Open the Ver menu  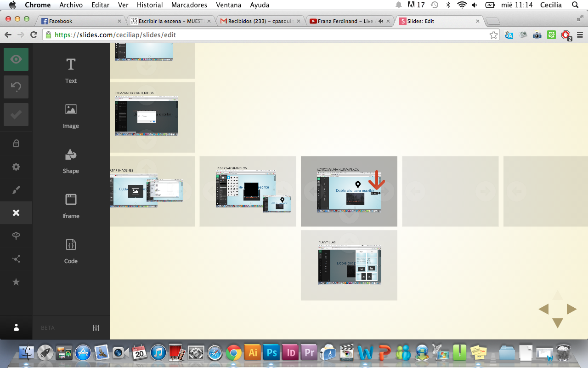click(x=123, y=5)
